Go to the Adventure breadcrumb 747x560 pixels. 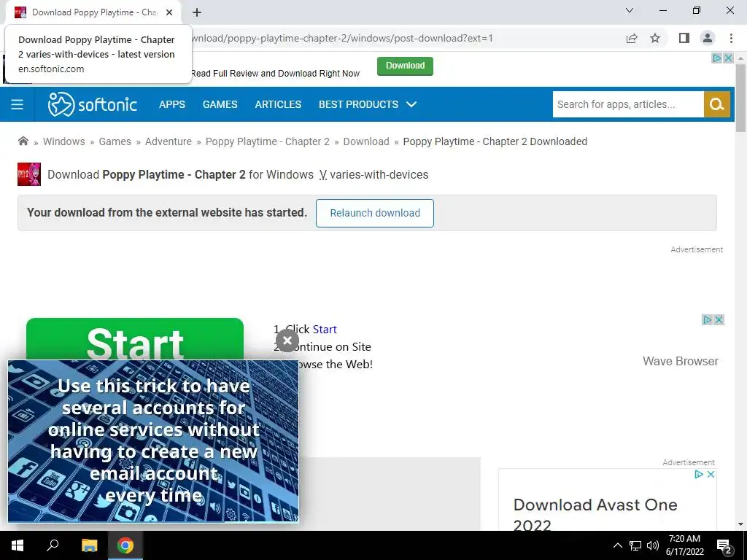(x=169, y=141)
